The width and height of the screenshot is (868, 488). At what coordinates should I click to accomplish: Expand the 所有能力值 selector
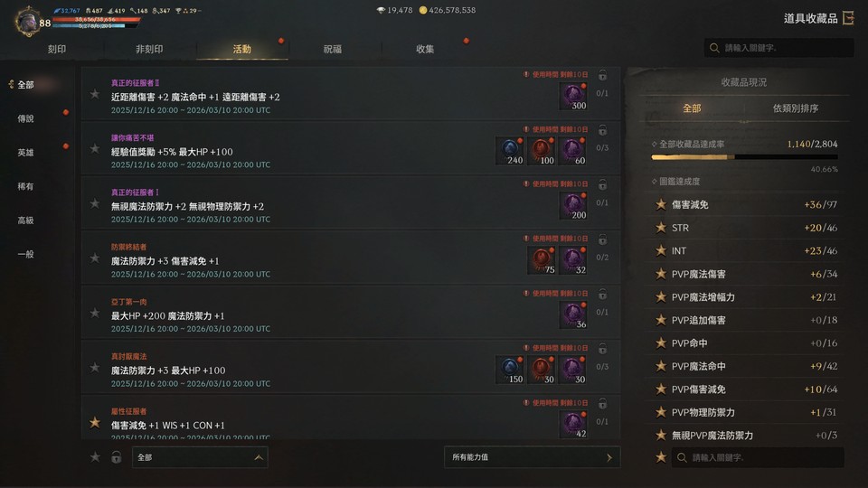532,457
